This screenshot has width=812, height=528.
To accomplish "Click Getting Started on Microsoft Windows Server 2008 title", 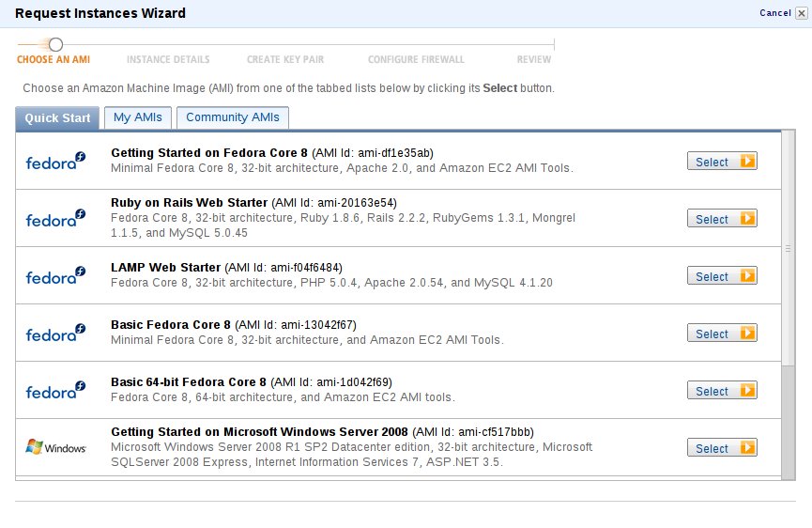I will pos(259,432).
